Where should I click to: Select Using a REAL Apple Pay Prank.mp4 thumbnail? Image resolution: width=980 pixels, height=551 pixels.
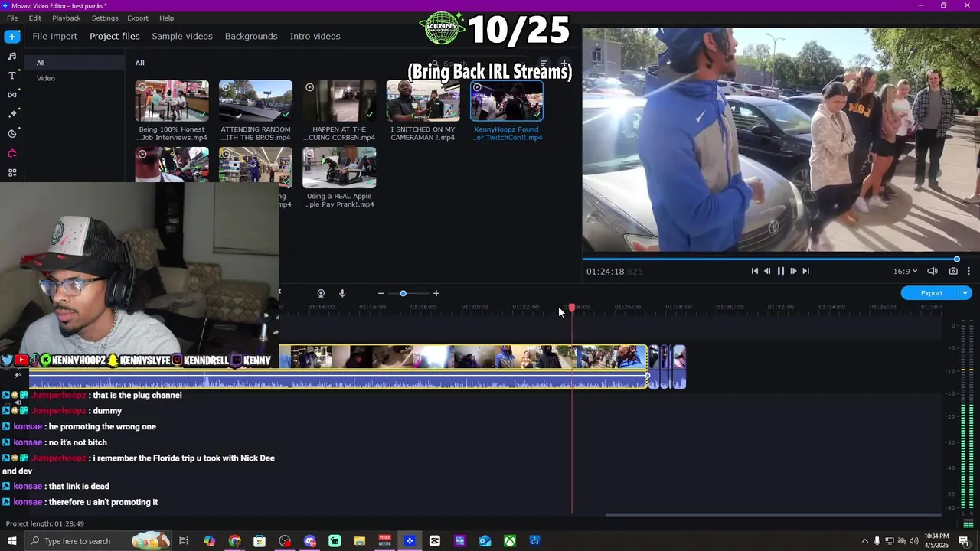339,168
